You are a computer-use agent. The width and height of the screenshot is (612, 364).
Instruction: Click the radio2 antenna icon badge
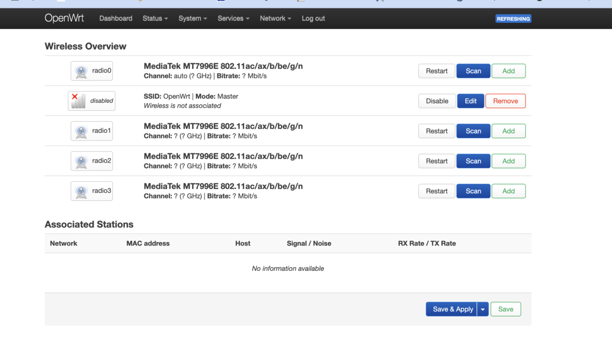(x=92, y=161)
